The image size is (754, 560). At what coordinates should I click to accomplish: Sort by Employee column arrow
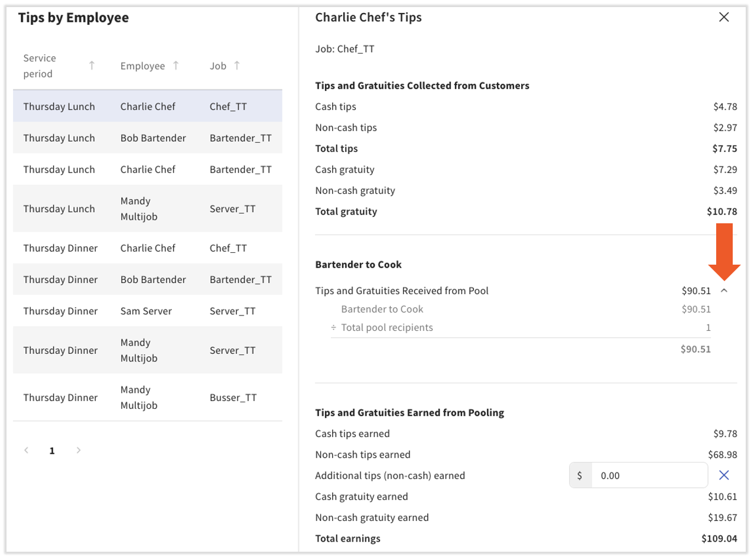[175, 66]
